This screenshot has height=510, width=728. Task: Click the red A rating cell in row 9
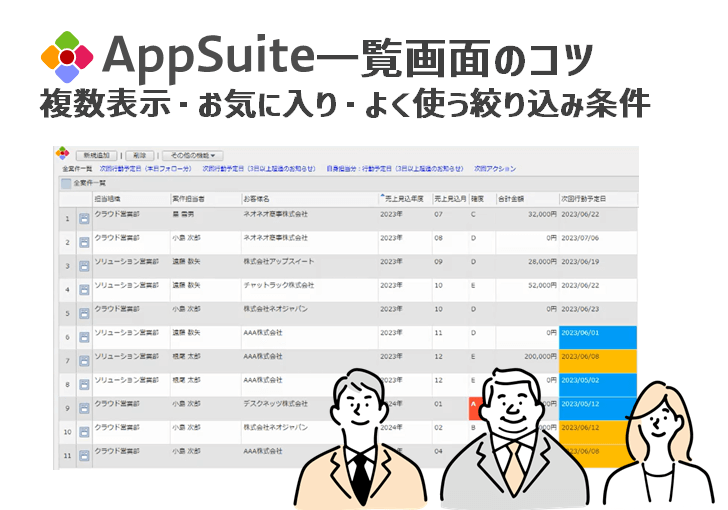[475, 408]
